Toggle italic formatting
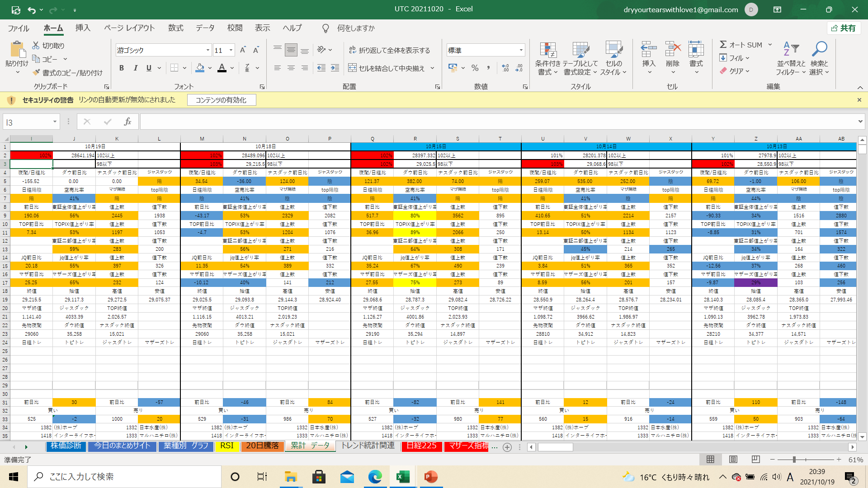868x488 pixels. point(135,68)
